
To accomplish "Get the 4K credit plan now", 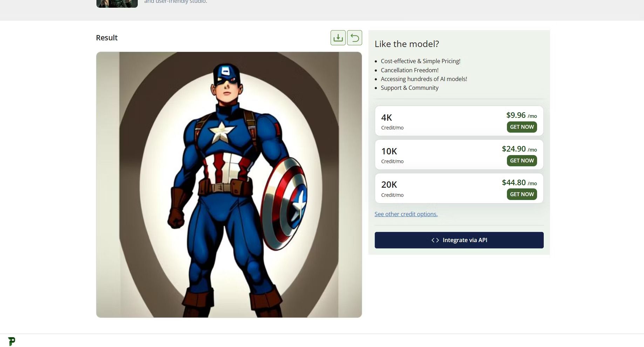I will point(522,127).
